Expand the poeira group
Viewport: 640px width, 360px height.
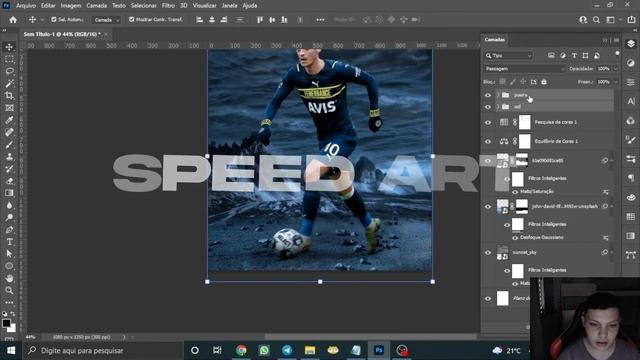tap(498, 95)
